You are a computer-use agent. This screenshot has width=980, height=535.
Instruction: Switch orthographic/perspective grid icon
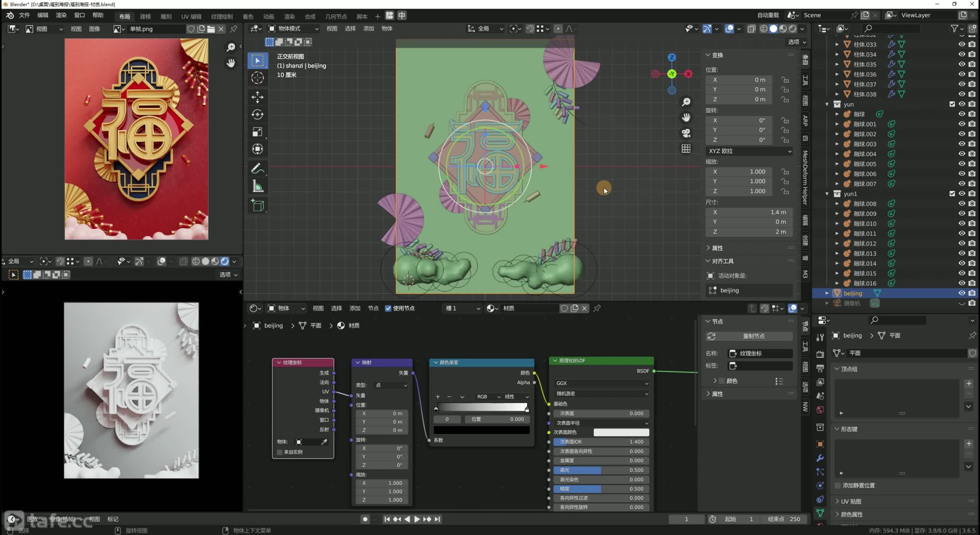(x=686, y=148)
